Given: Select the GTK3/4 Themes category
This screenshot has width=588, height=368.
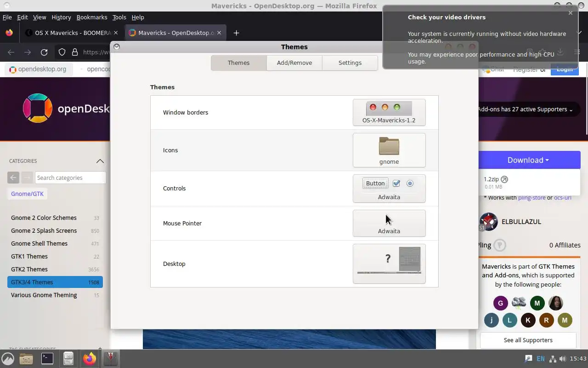Looking at the screenshot, I should click(x=55, y=282).
